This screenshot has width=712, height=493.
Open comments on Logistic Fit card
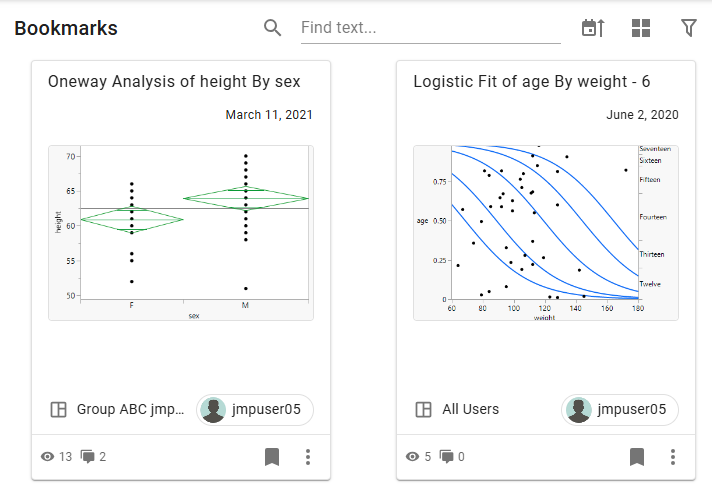446,458
